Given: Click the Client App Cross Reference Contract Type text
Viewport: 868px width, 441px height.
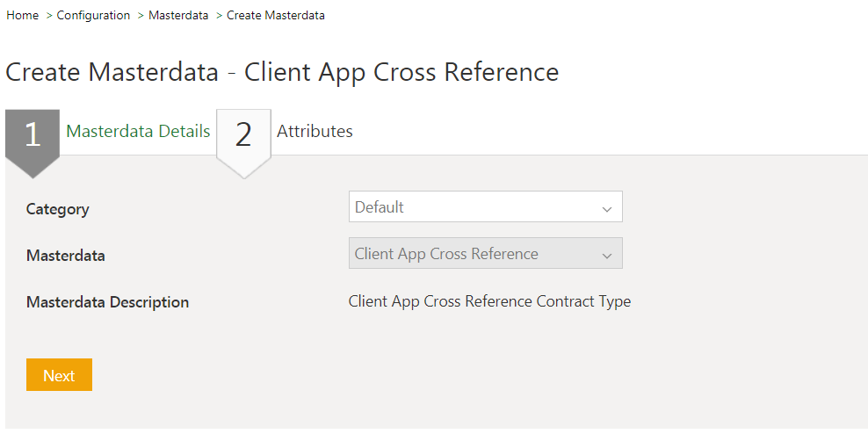Looking at the screenshot, I should [x=489, y=301].
